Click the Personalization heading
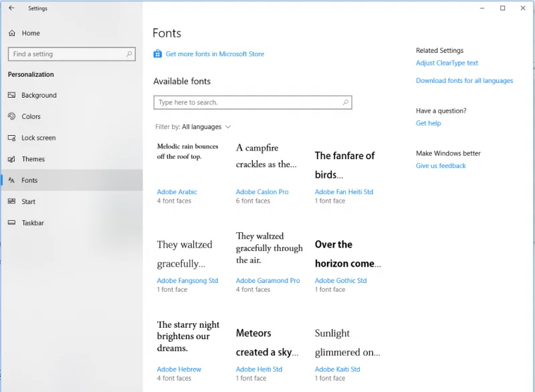Screen dimensions: 535x392 coord(31,74)
